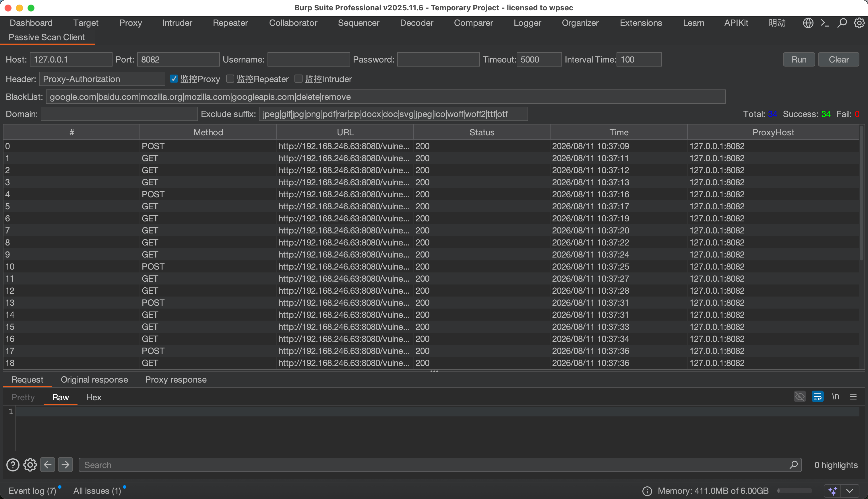Select the POST request row at 10:37:25
The height and width of the screenshot is (499, 868).
click(431, 267)
